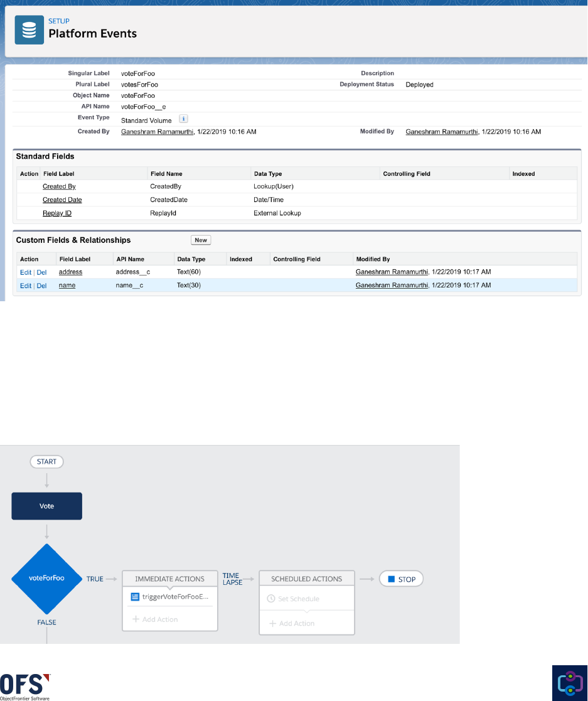
Task: Delete the name custom field
Action: point(41,286)
